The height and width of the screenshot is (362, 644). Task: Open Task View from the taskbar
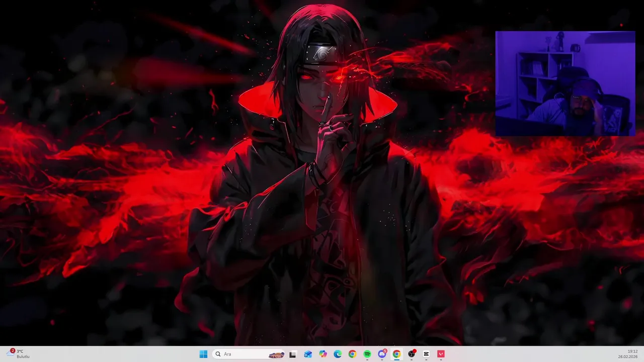point(292,354)
